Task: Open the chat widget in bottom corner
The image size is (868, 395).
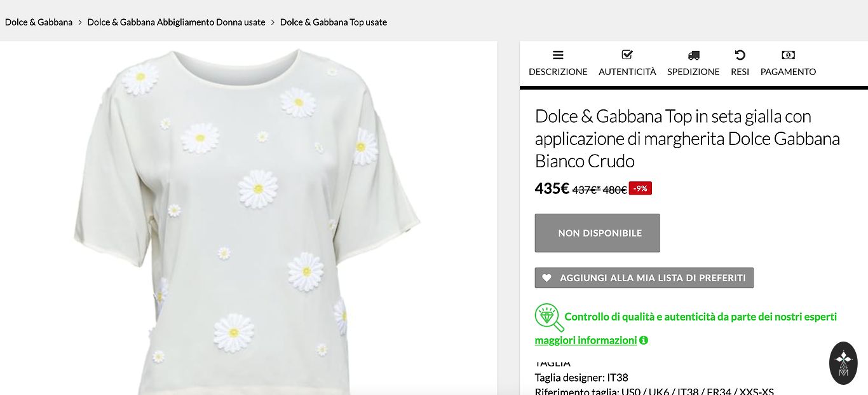Action: click(x=843, y=363)
